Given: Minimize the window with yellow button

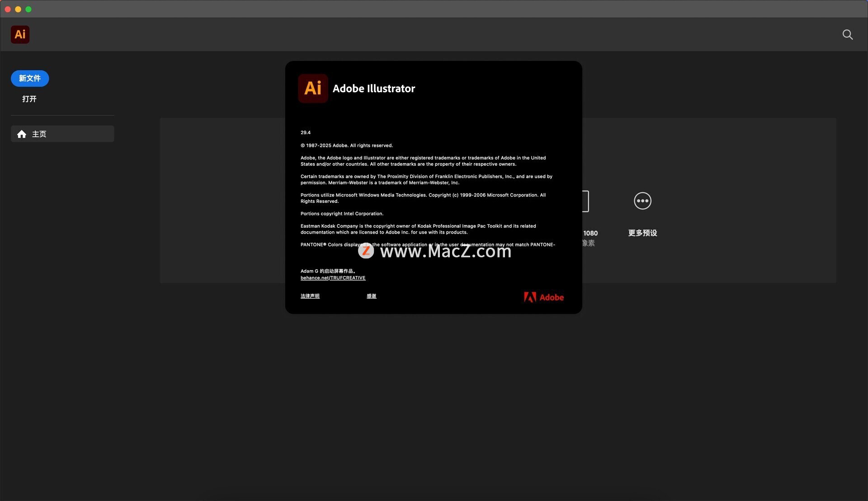Looking at the screenshot, I should (18, 9).
